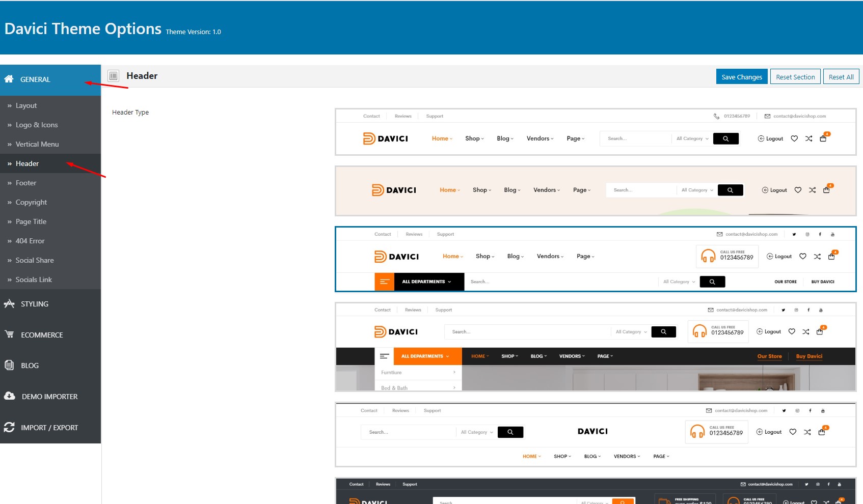Viewport: 863px width, 504px height.
Task: Click the Reset Section button
Action: tap(795, 77)
